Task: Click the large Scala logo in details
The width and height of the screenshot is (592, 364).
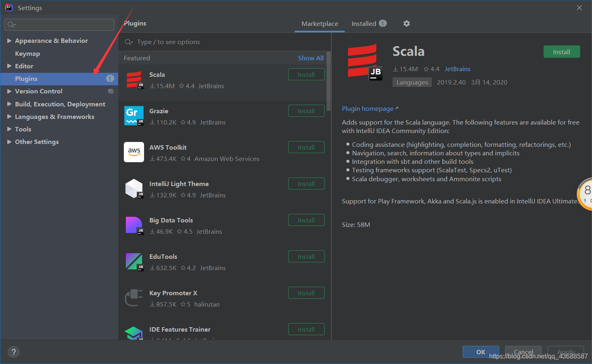Action: click(365, 61)
